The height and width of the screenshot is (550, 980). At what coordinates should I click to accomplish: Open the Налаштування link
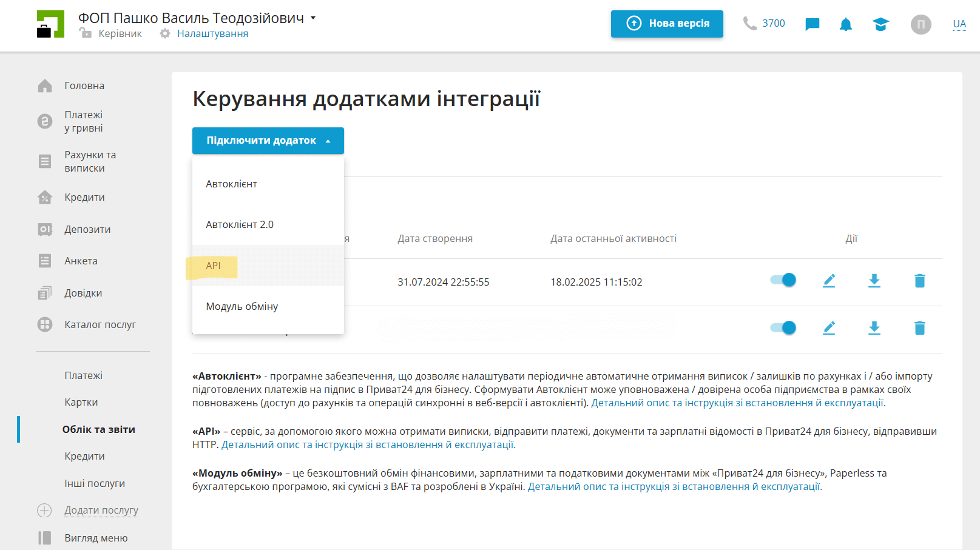[212, 34]
